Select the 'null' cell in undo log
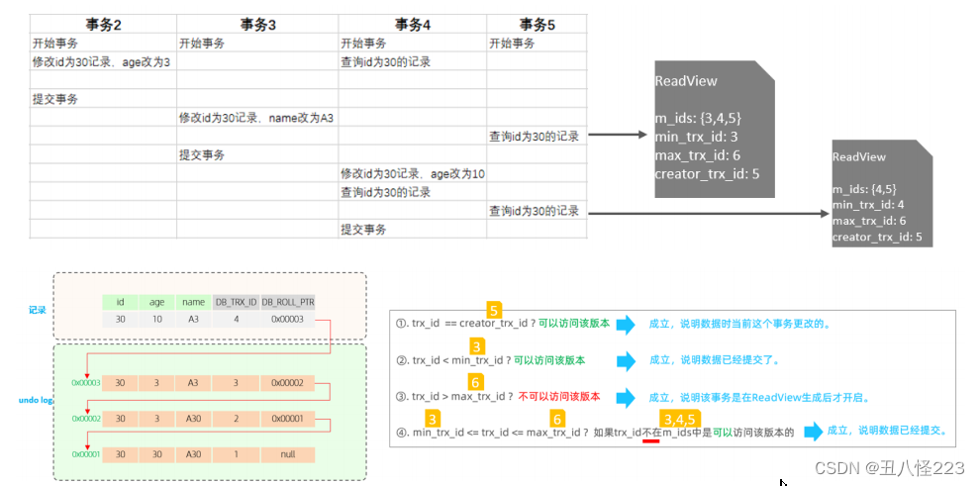 click(287, 454)
